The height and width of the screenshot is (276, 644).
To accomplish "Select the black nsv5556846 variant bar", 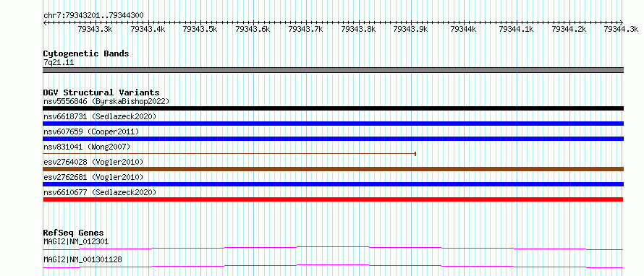I will [333, 108].
